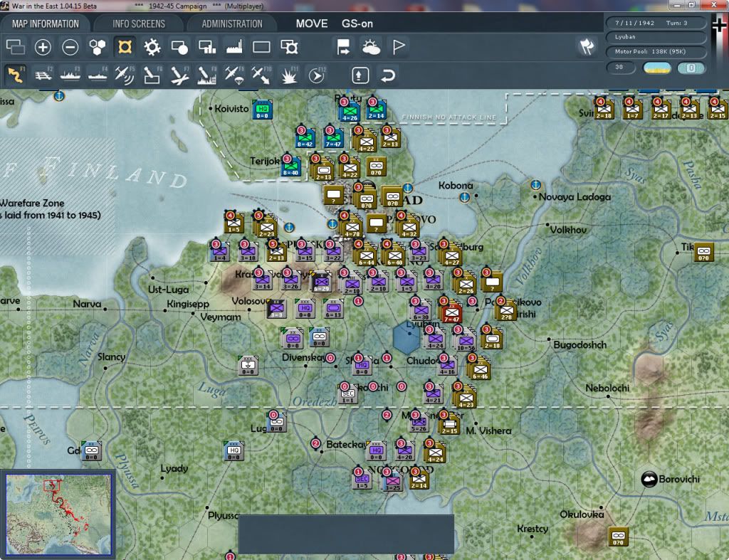Select the 4=78 Soviet stack in Leningrad
Image resolution: width=729 pixels, height=560 pixels.
coord(352,227)
